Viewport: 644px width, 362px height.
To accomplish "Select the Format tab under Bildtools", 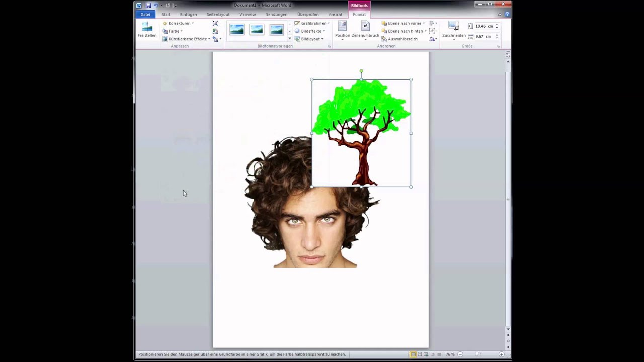I will tap(359, 14).
